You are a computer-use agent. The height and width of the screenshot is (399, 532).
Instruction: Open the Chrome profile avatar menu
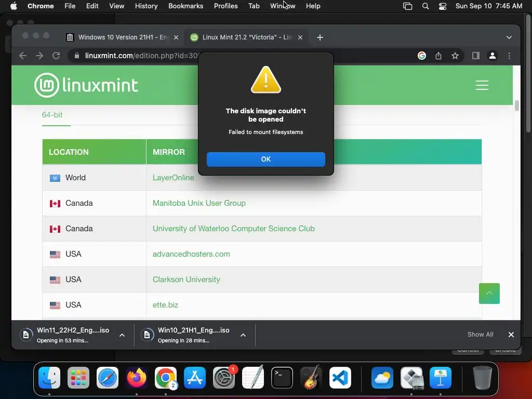pos(493,56)
